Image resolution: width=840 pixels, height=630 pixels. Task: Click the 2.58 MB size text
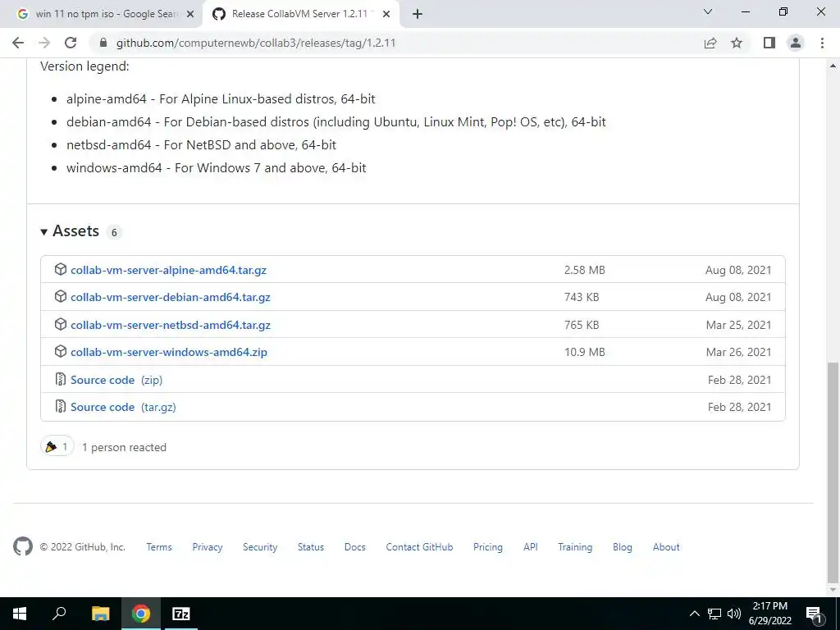pyautogui.click(x=584, y=270)
